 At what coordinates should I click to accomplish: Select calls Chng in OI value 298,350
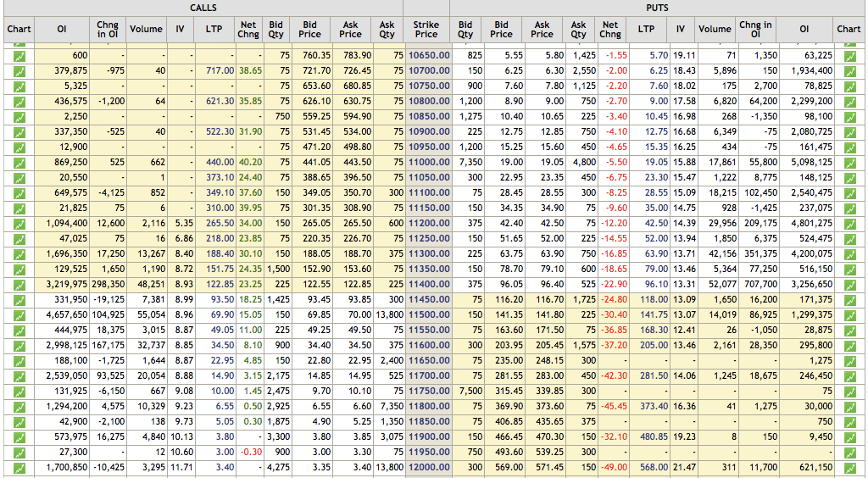click(x=108, y=284)
